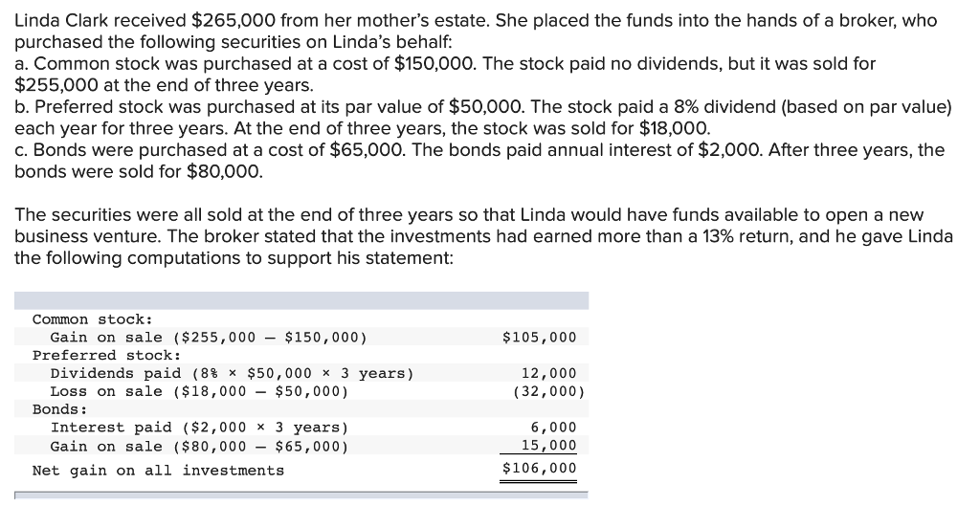
Task: Click the Dividends paid row label
Action: [232, 374]
